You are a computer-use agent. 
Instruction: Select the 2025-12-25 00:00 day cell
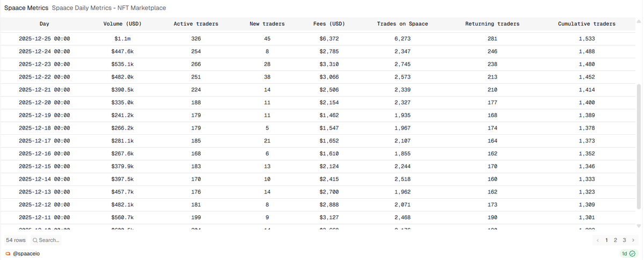point(44,39)
